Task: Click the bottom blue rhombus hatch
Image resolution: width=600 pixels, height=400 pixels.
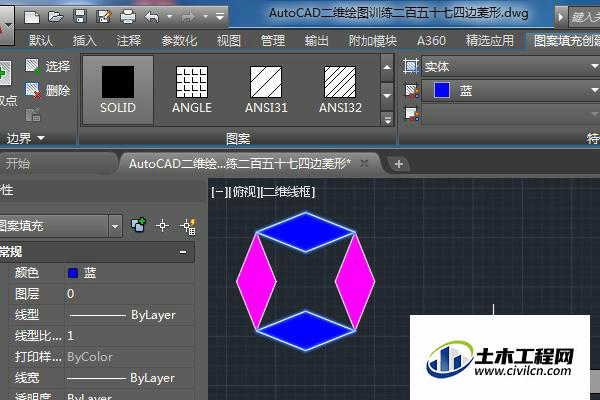Action: [x=306, y=330]
